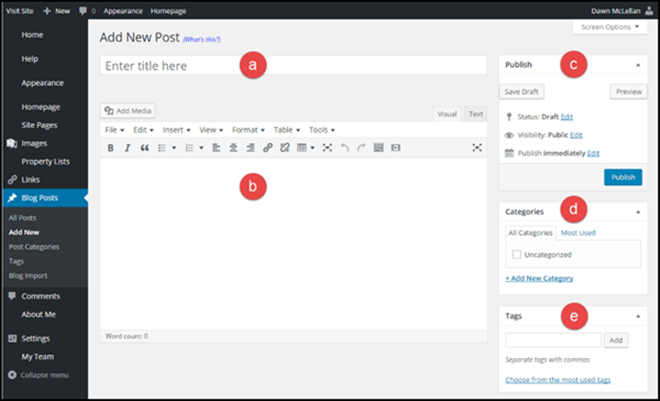Open the Format dropdown menu

coord(245,130)
